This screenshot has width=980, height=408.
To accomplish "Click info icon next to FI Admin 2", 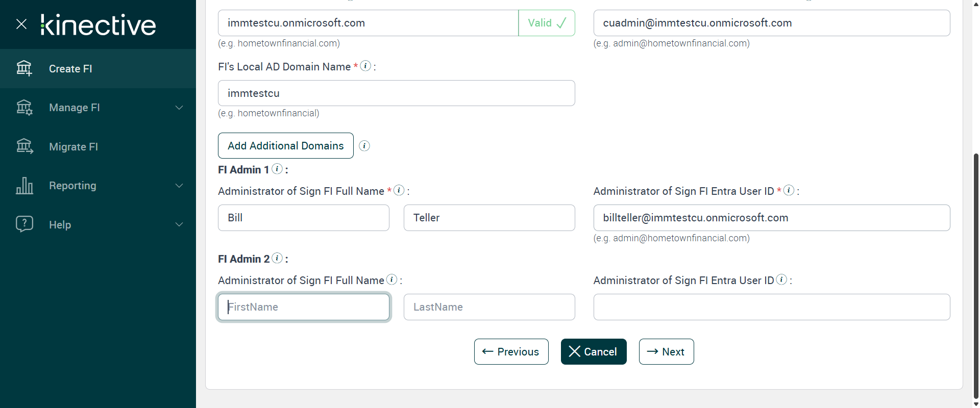I will point(277,258).
